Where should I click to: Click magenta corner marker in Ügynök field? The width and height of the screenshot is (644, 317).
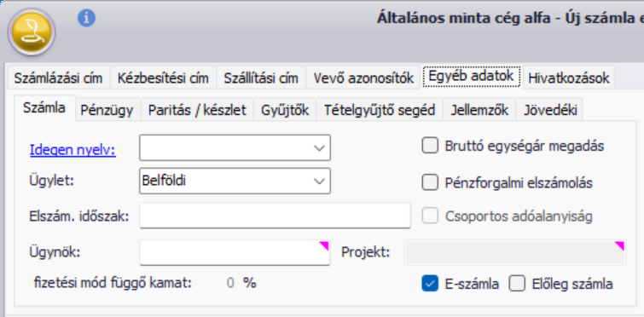tap(324, 246)
